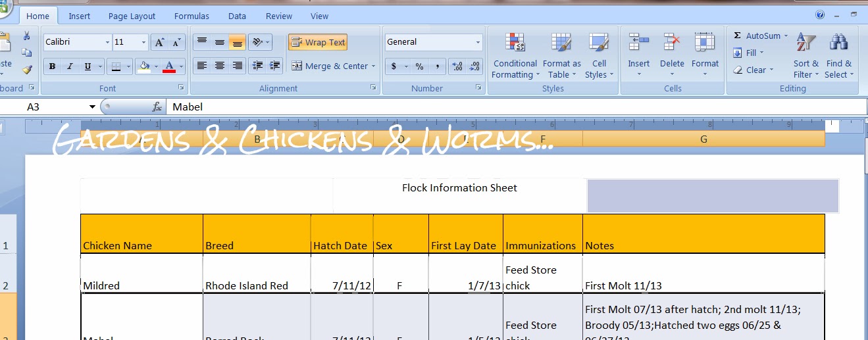Toggle Wrap Text option
This screenshot has height=340, width=868.
(318, 43)
